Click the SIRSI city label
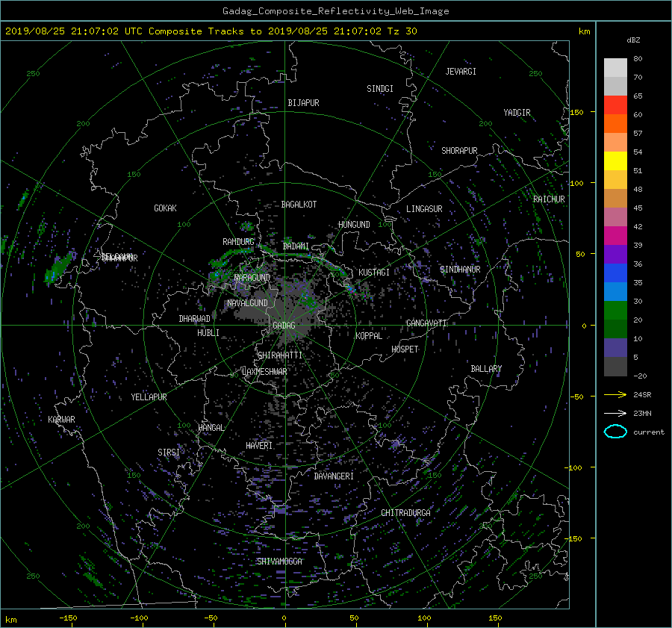This screenshot has height=628, width=672. pyautogui.click(x=169, y=453)
